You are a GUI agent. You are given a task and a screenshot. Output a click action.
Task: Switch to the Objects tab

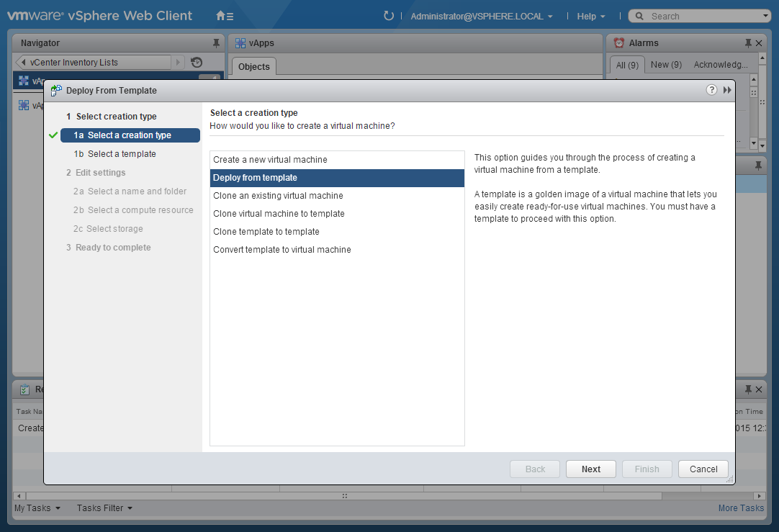[x=254, y=66]
